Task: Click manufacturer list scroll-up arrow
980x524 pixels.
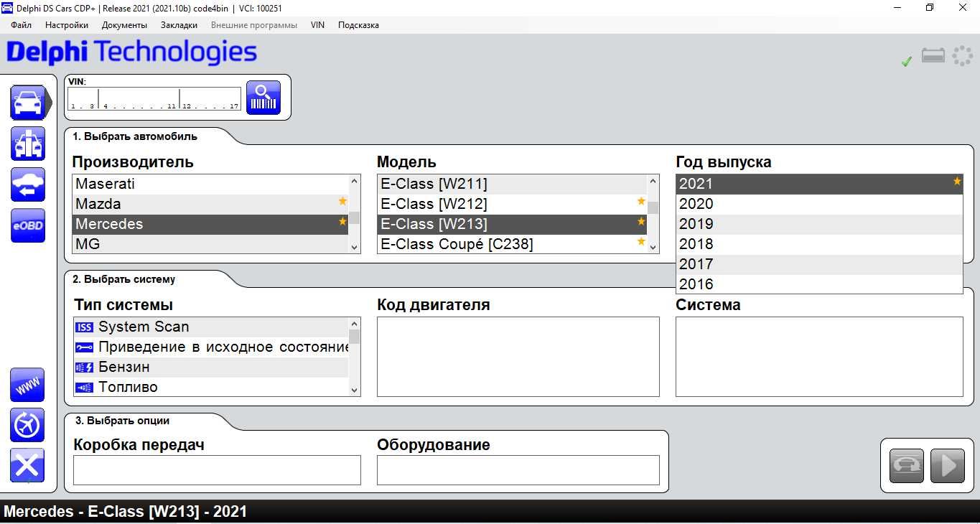Action: (354, 181)
